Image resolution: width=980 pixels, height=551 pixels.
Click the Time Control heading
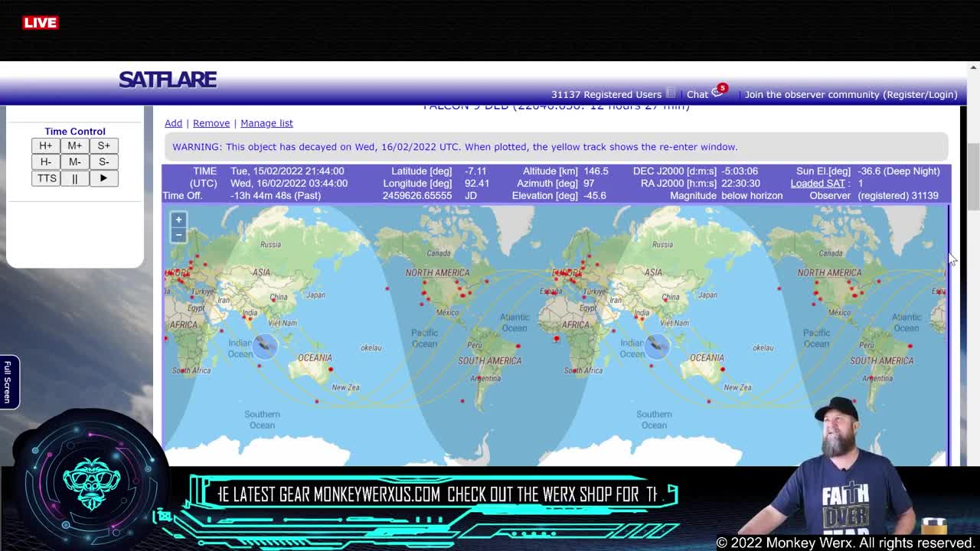[75, 132]
